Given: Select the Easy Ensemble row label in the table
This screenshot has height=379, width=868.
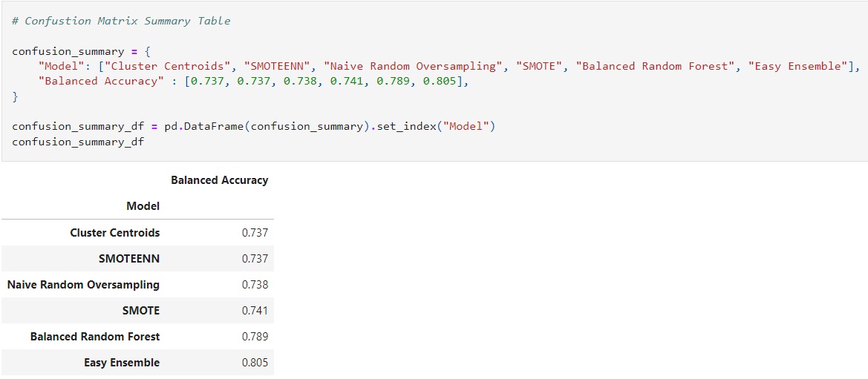Looking at the screenshot, I should [x=122, y=363].
